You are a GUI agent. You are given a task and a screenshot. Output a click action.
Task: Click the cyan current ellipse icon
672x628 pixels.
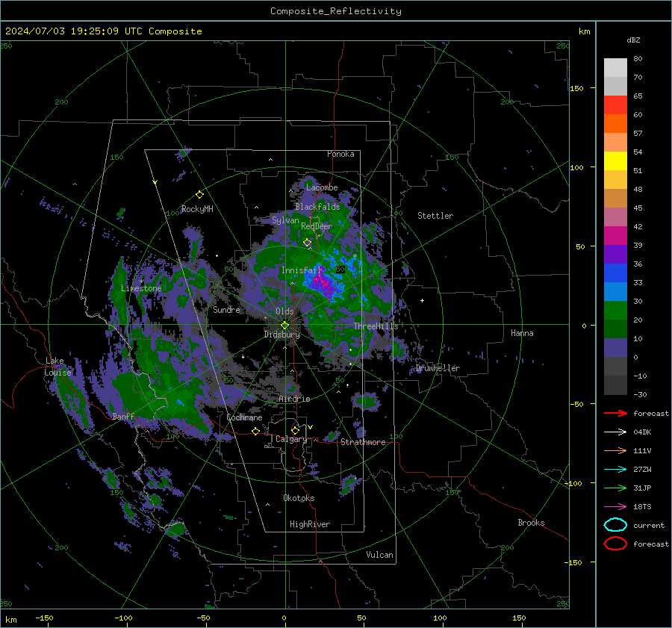(x=615, y=525)
